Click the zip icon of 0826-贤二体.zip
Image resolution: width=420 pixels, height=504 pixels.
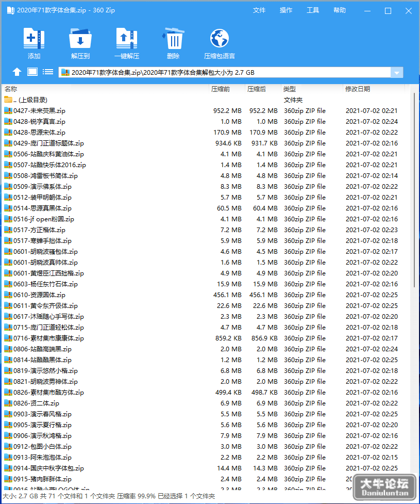(x=8, y=403)
